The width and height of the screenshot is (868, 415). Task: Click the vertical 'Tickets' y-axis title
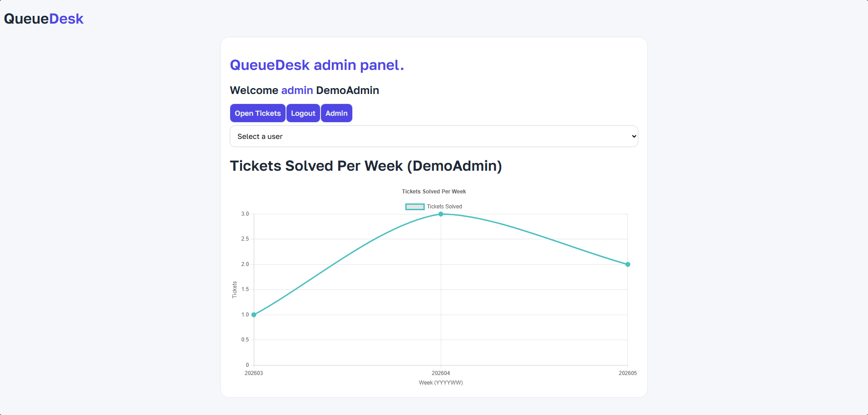tap(235, 290)
